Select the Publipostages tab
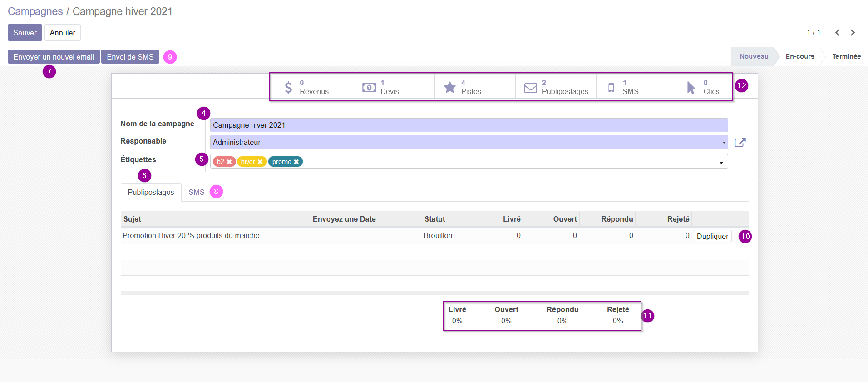 pyautogui.click(x=151, y=193)
